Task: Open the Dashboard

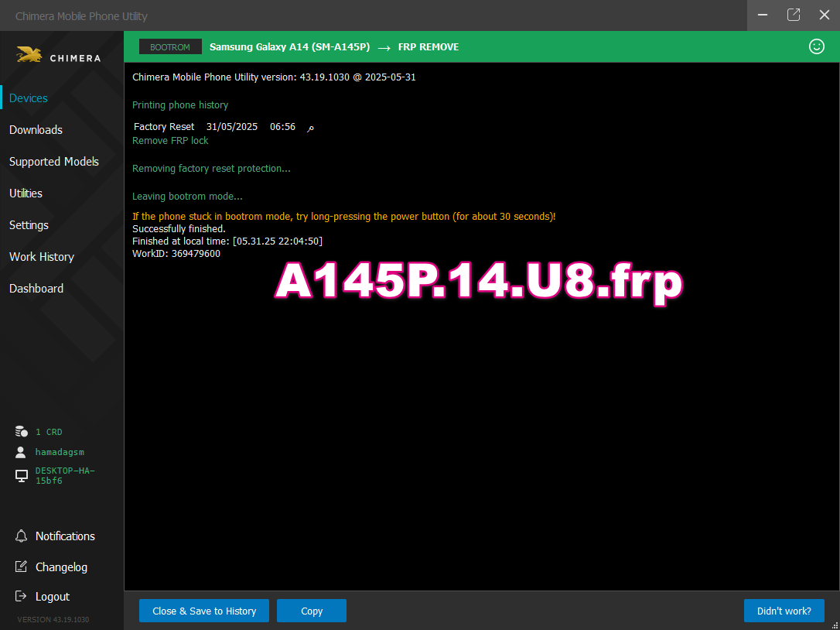Action: [36, 289]
